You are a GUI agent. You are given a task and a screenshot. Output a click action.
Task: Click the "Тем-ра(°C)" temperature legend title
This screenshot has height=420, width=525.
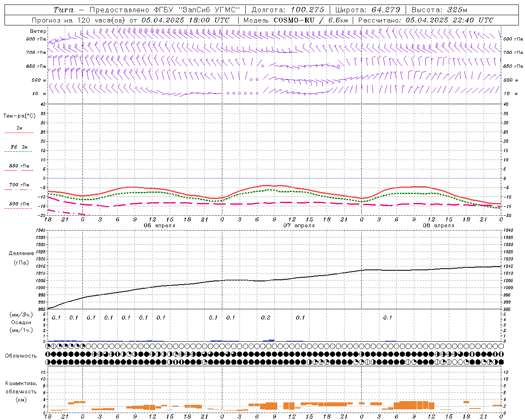click(19, 116)
